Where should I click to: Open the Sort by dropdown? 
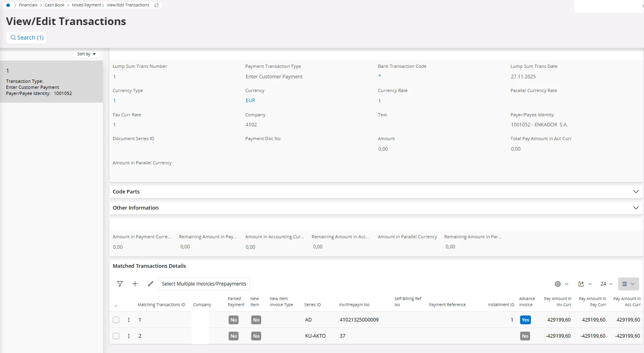click(x=86, y=54)
